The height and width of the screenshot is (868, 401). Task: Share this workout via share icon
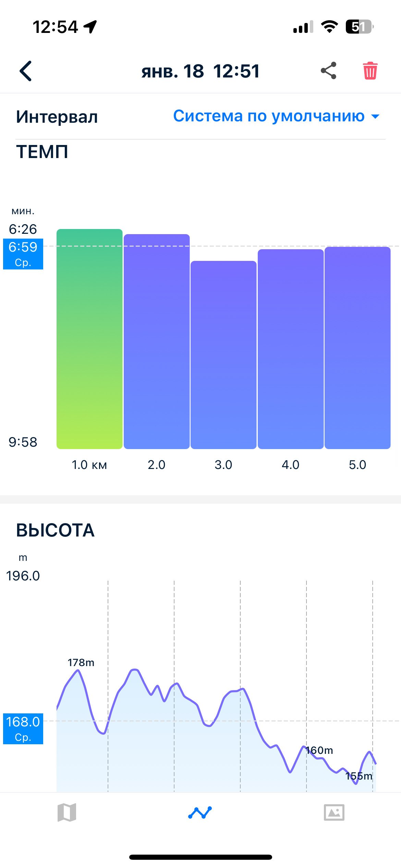point(329,71)
